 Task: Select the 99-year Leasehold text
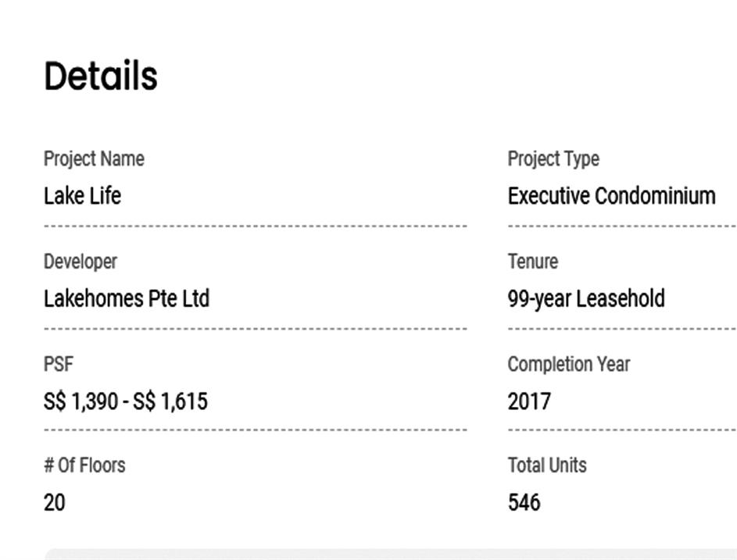[x=586, y=298]
